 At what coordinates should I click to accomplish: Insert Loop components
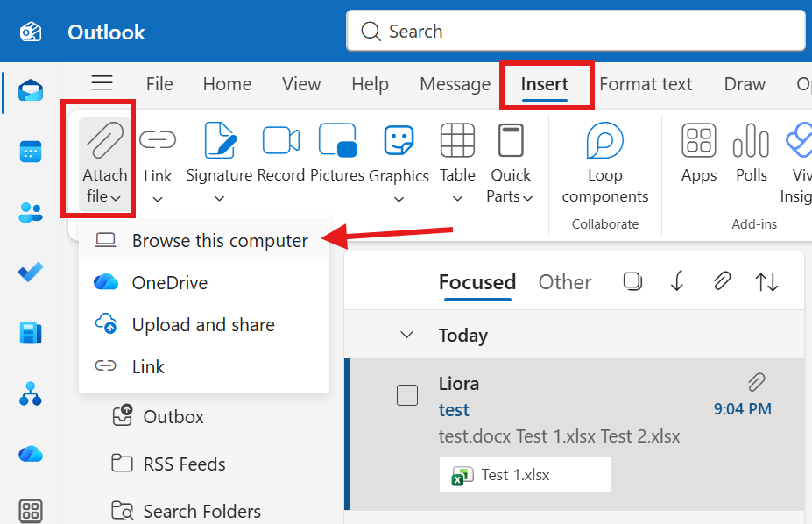pos(605,164)
